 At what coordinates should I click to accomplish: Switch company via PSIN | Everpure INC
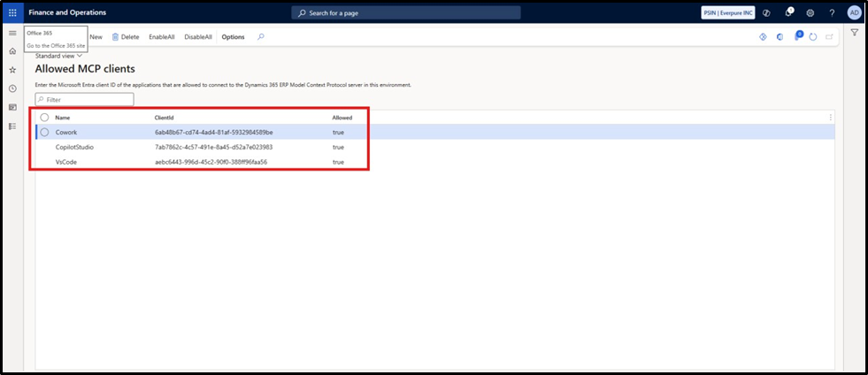click(728, 12)
